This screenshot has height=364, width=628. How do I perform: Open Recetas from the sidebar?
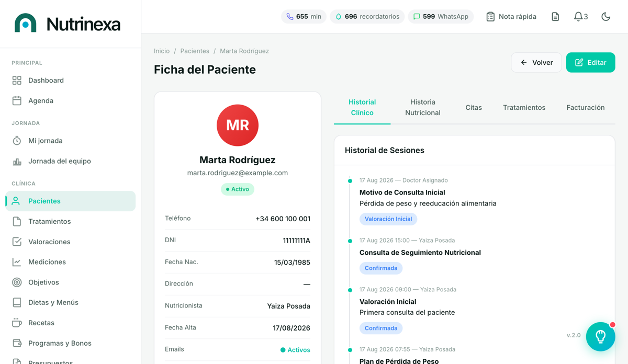(x=71, y=323)
